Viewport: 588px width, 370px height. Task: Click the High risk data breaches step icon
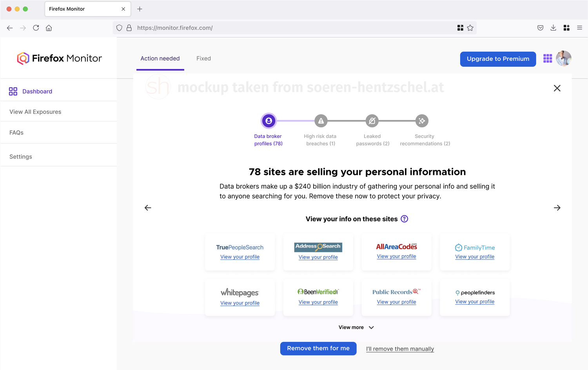pos(321,121)
